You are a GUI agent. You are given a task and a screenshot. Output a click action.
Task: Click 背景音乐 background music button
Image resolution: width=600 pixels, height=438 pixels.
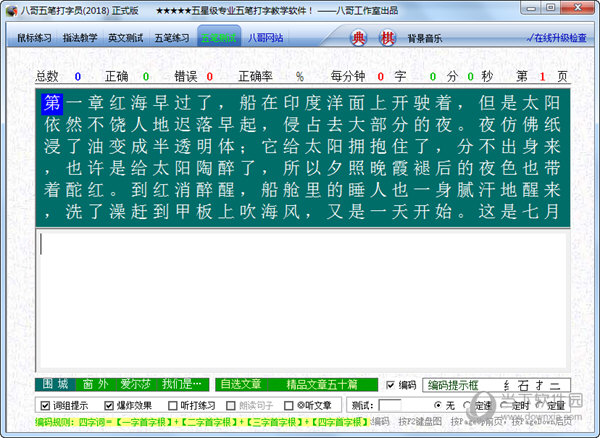pyautogui.click(x=425, y=38)
